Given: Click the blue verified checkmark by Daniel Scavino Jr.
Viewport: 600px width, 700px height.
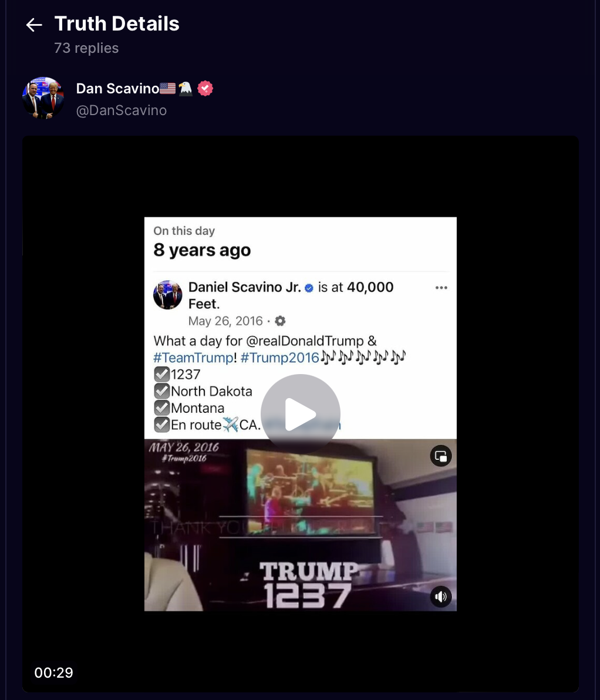Looking at the screenshot, I should [309, 288].
